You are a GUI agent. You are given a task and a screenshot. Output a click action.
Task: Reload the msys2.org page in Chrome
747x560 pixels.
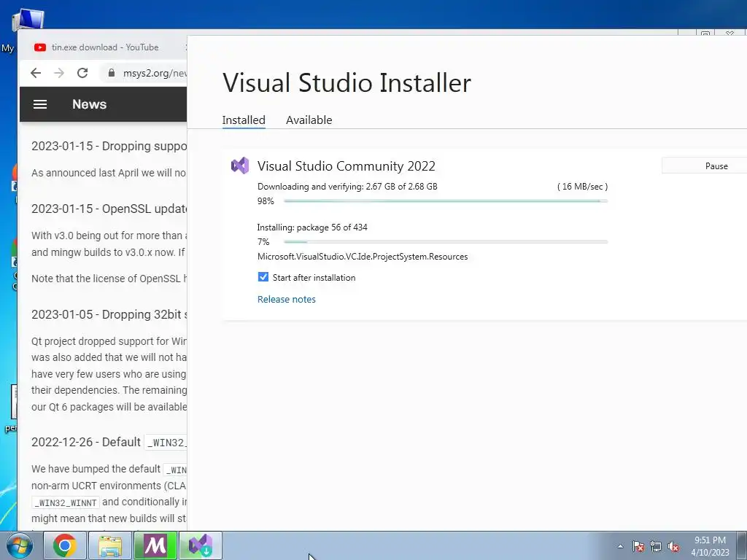pyautogui.click(x=82, y=73)
